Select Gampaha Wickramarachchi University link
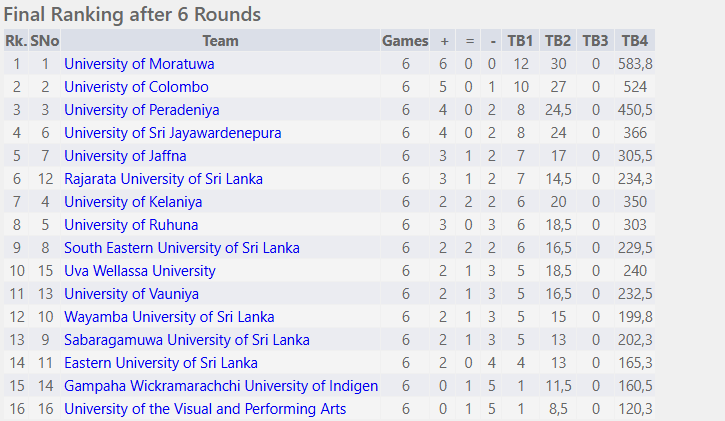Image resolution: width=725 pixels, height=421 pixels. (221, 386)
